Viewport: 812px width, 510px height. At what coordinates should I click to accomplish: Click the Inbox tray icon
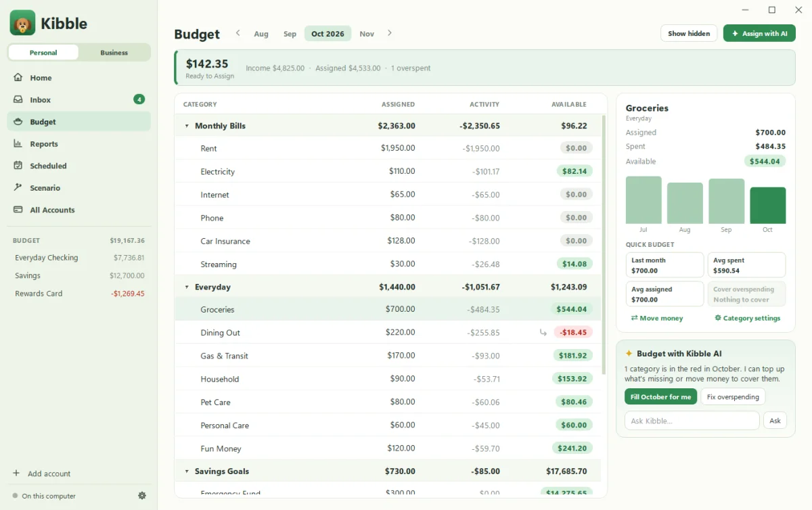click(18, 99)
